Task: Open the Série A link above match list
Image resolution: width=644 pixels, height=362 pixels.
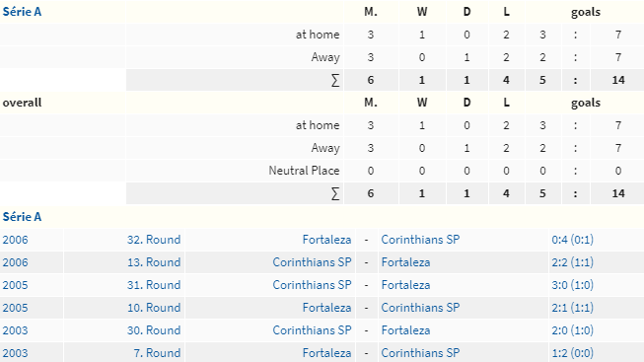Action: pyautogui.click(x=22, y=217)
